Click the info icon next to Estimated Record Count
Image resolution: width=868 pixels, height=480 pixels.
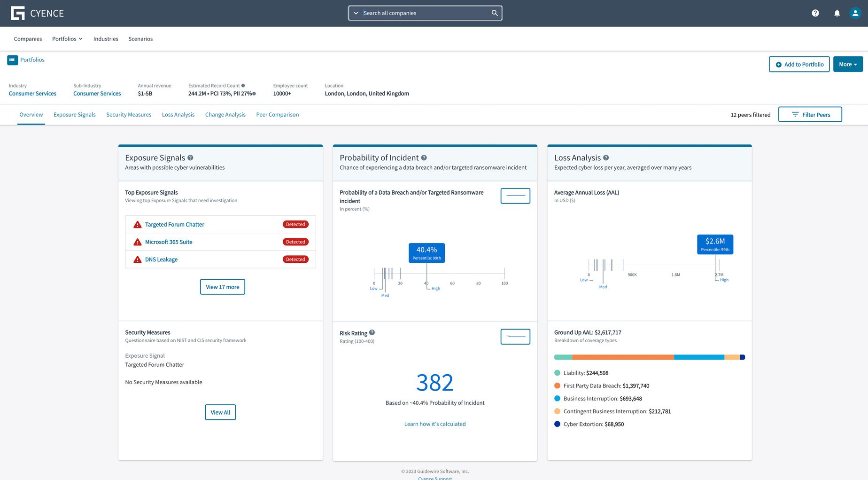click(x=243, y=86)
